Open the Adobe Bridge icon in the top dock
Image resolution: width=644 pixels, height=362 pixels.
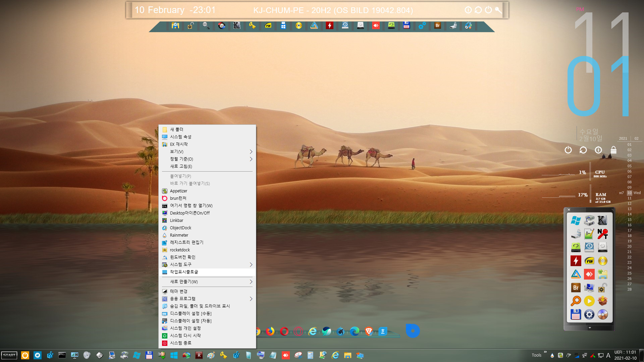[x=437, y=25]
